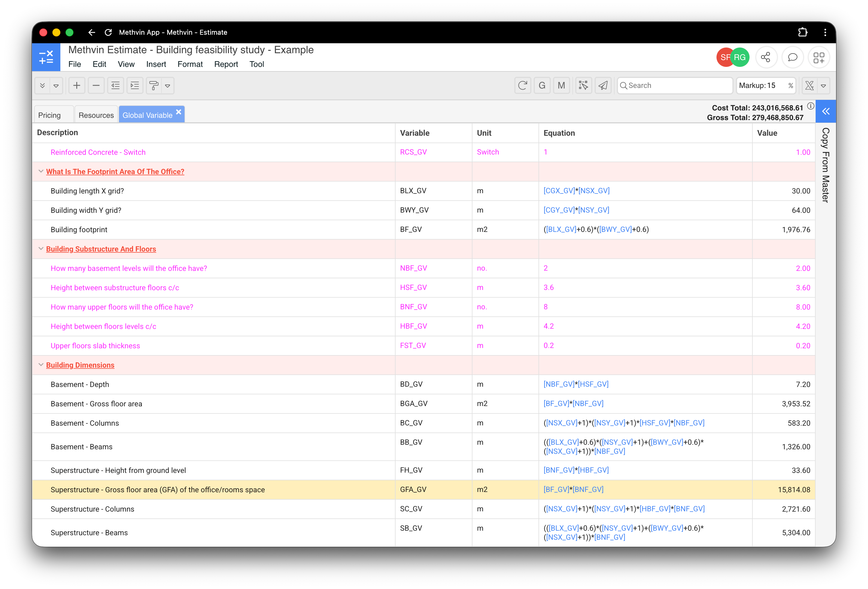Open the Report menu
868x589 pixels.
(226, 64)
